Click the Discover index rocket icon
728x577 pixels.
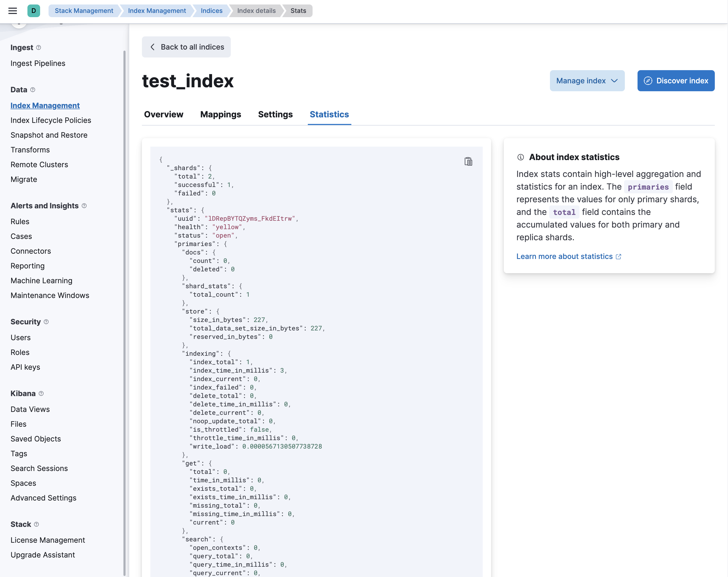point(648,81)
